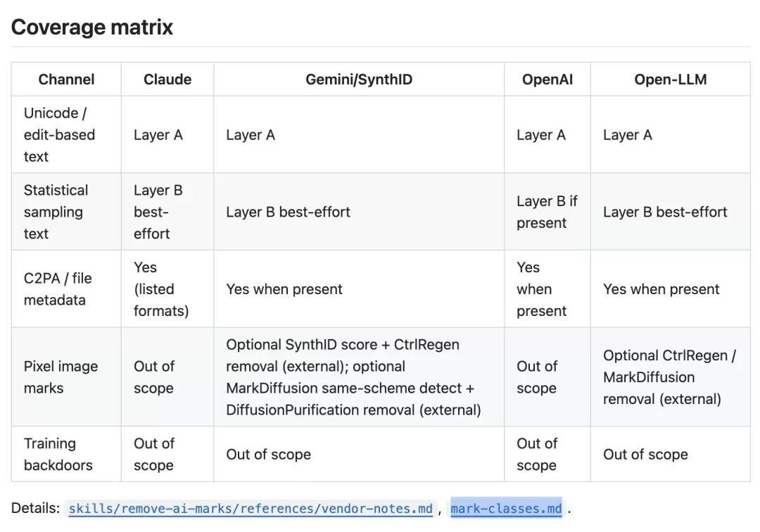Select the OpenAI column header
The height and width of the screenshot is (532, 760).
[x=547, y=79]
